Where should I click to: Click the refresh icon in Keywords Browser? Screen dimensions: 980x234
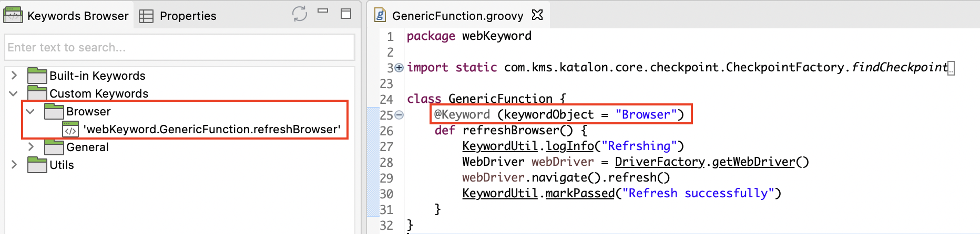coord(299,14)
